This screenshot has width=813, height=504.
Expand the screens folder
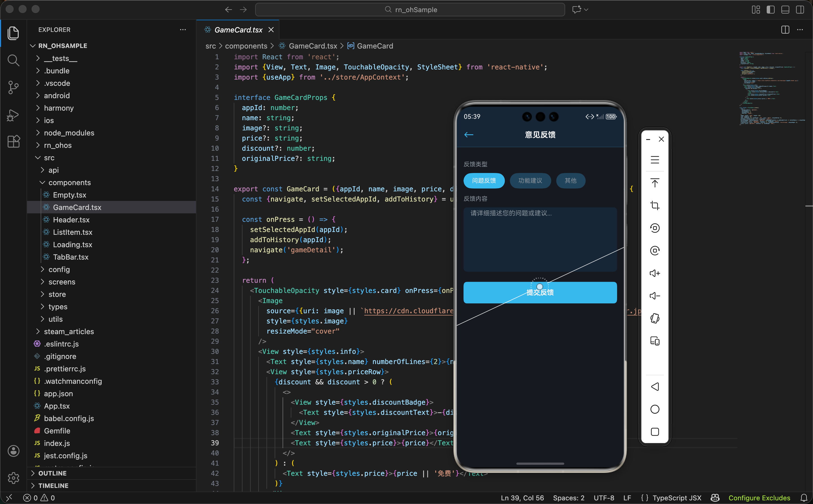(62, 282)
